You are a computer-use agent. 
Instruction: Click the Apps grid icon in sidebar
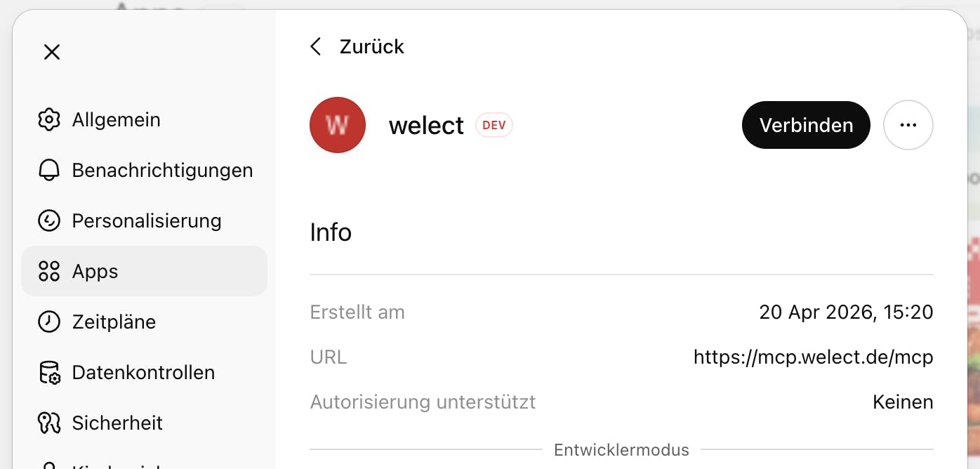point(49,271)
